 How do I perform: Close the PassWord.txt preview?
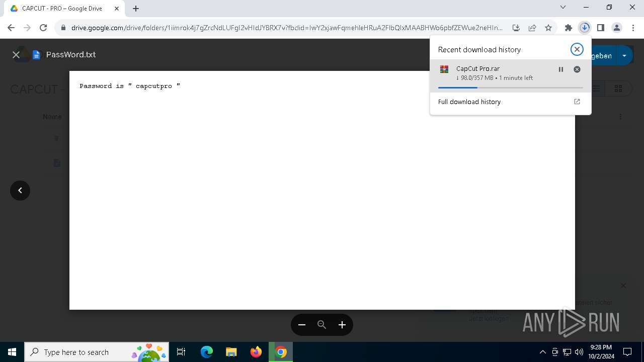click(16, 55)
